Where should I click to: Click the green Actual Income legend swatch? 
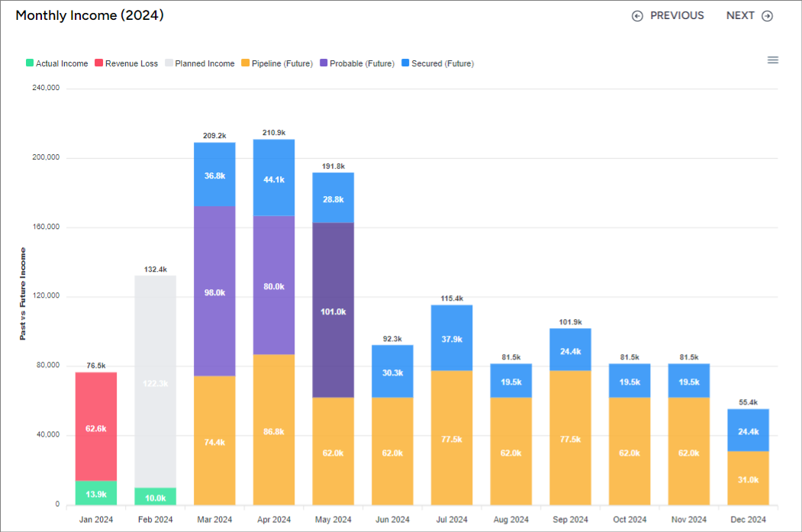pos(30,64)
